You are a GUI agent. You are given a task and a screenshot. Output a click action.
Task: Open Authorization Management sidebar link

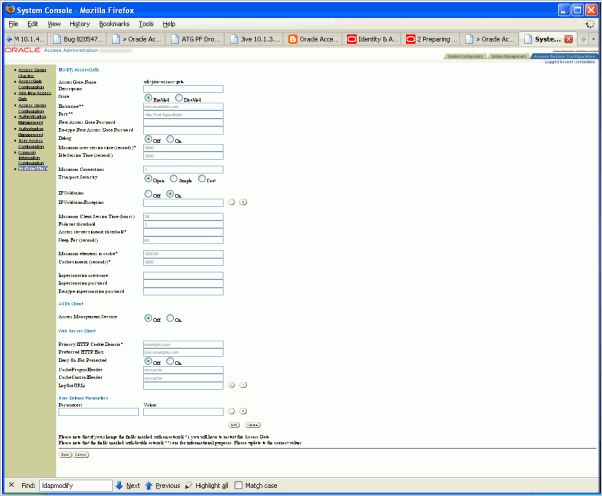click(31, 132)
